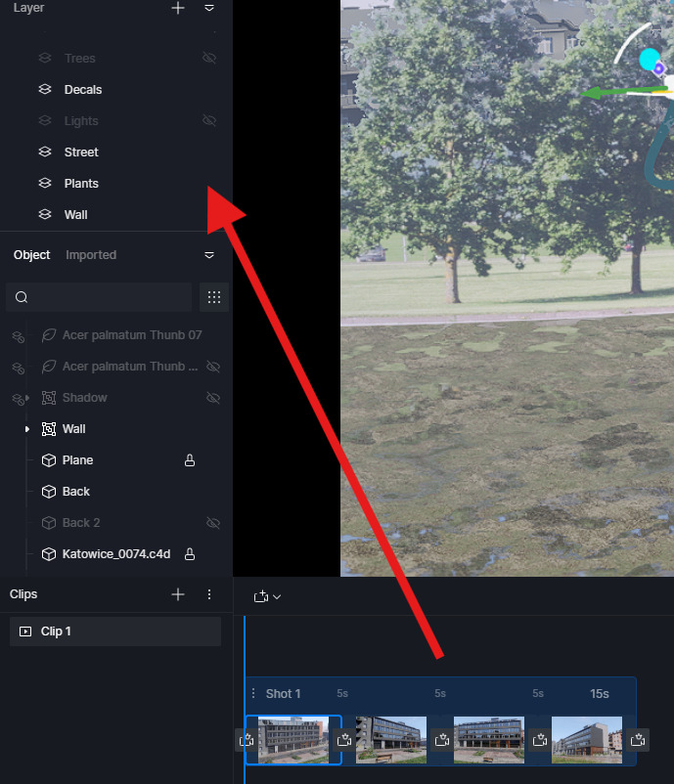
Task: Unlock the Plane object
Action: tap(190, 460)
